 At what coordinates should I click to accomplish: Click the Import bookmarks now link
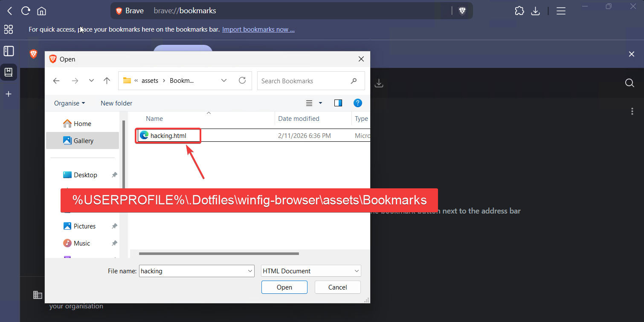(258, 29)
